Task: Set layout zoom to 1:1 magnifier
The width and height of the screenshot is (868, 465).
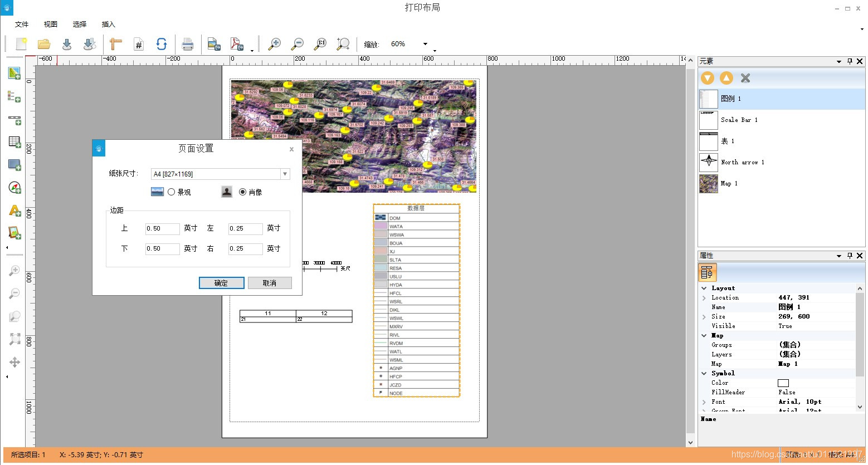Action: click(320, 44)
